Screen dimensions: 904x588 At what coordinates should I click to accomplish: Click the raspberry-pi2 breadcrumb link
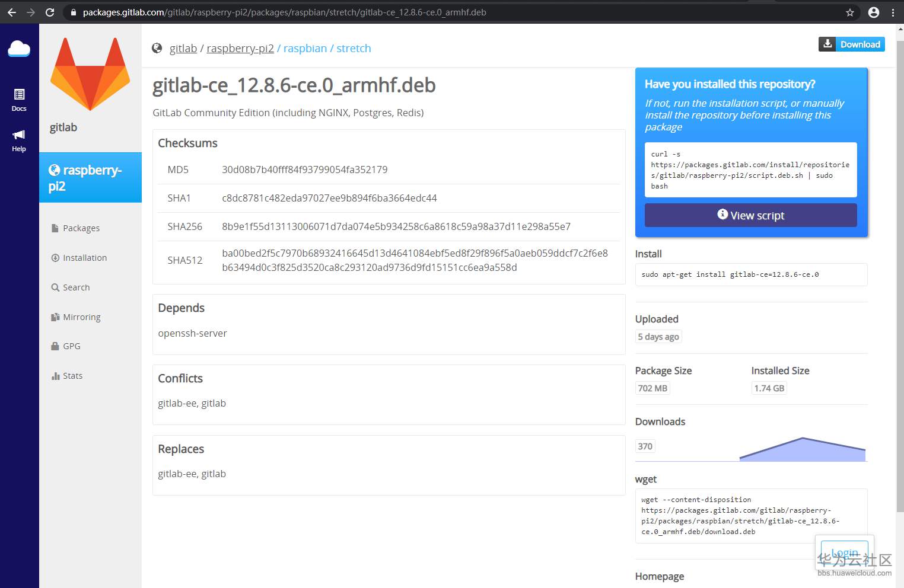(x=240, y=49)
